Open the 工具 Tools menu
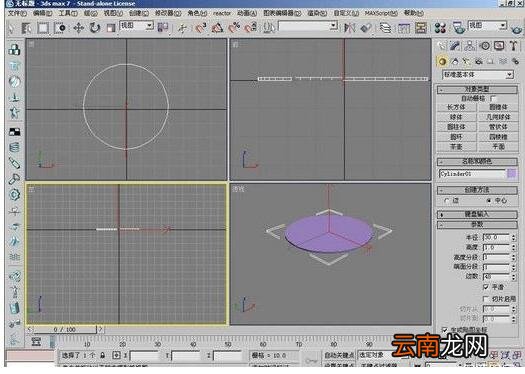Image resolution: width=525 pixels, height=374 pixels. (68, 13)
